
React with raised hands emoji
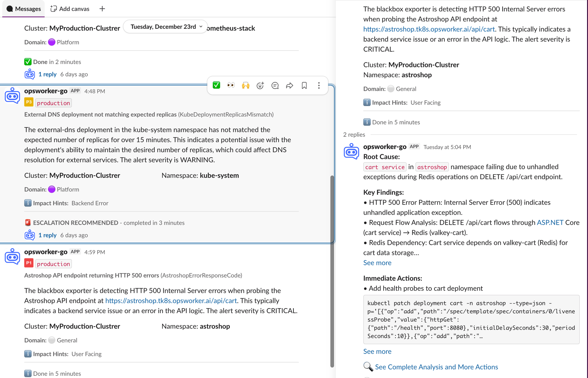[245, 85]
